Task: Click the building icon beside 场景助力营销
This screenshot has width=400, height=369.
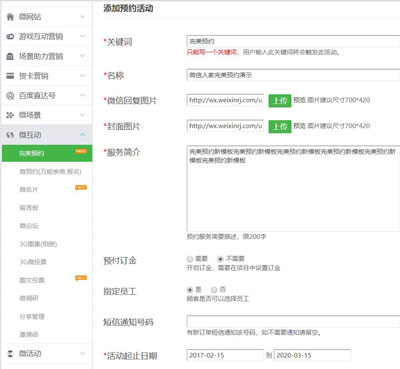Action: coord(10,56)
